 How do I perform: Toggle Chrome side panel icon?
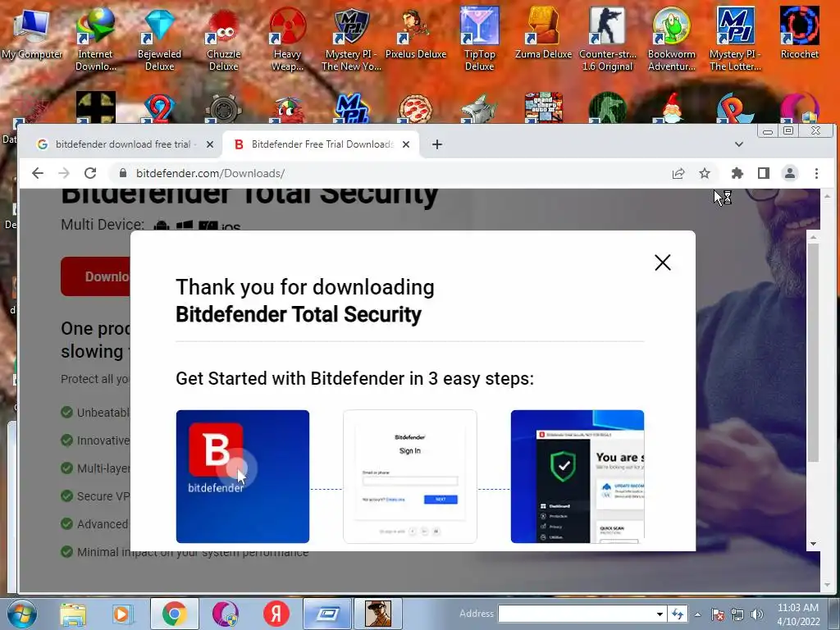(764, 173)
